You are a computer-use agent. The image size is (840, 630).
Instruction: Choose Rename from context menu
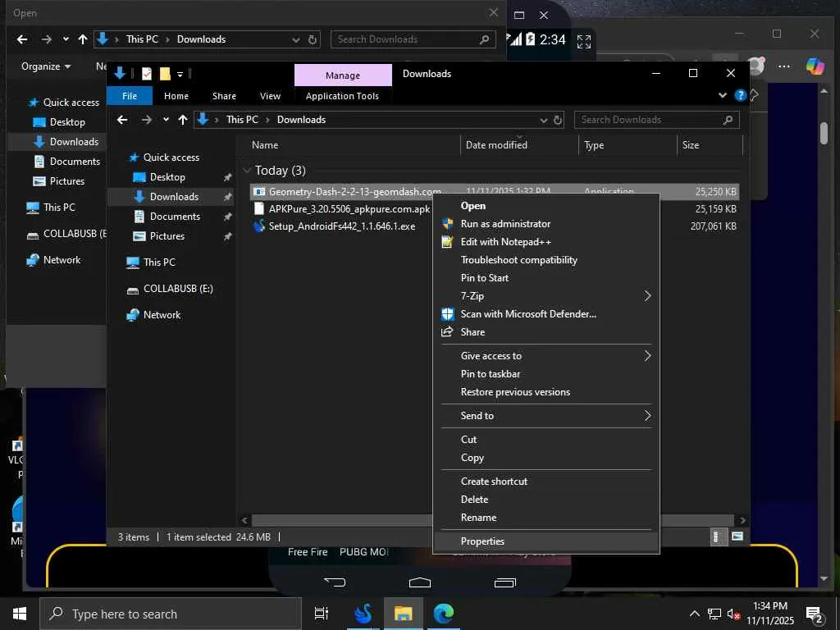[x=478, y=518]
